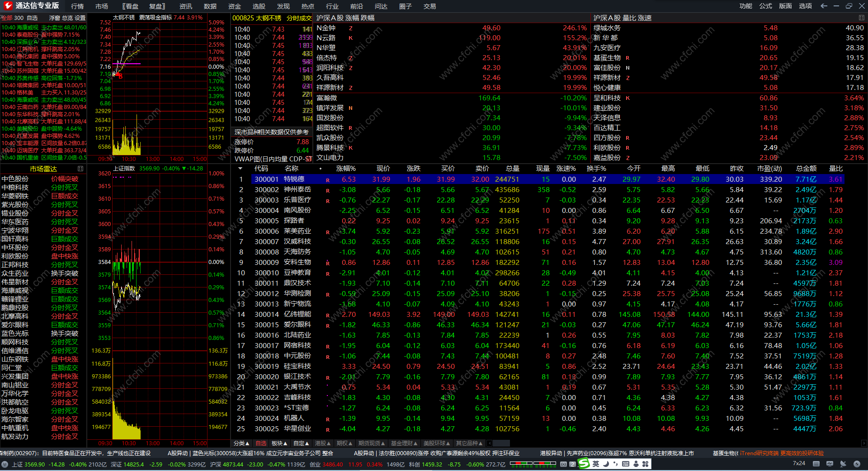Expand the 港股 bottom tab menu
The width and height of the screenshot is (868, 471).
323,443
